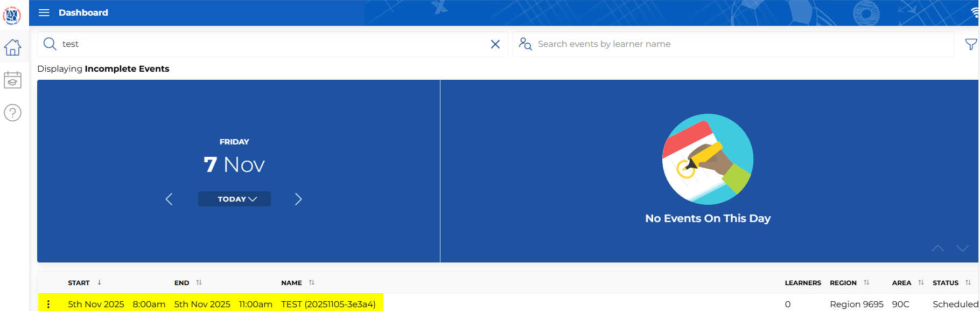Open row actions for TEST event
The image size is (980, 311).
[x=48, y=304]
